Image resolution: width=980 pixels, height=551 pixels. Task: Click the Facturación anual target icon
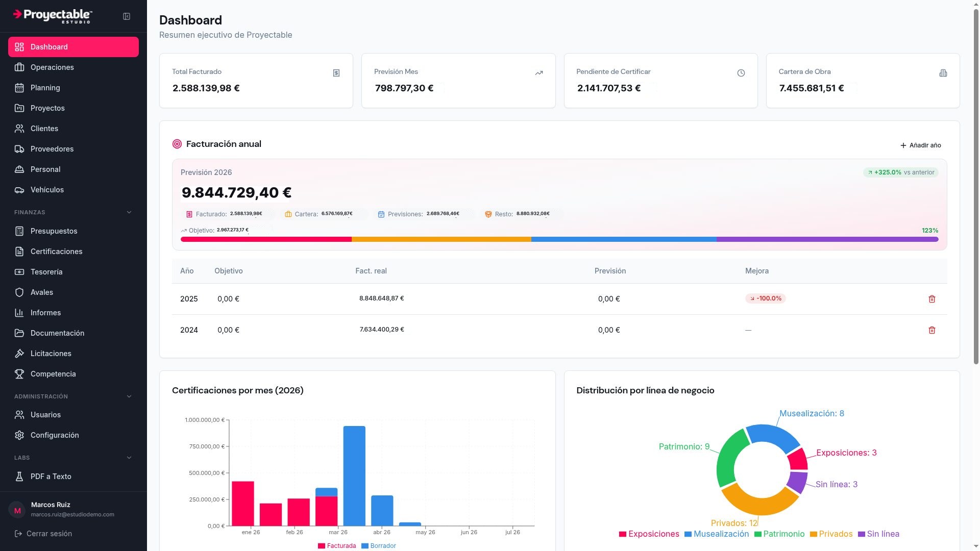pos(177,144)
